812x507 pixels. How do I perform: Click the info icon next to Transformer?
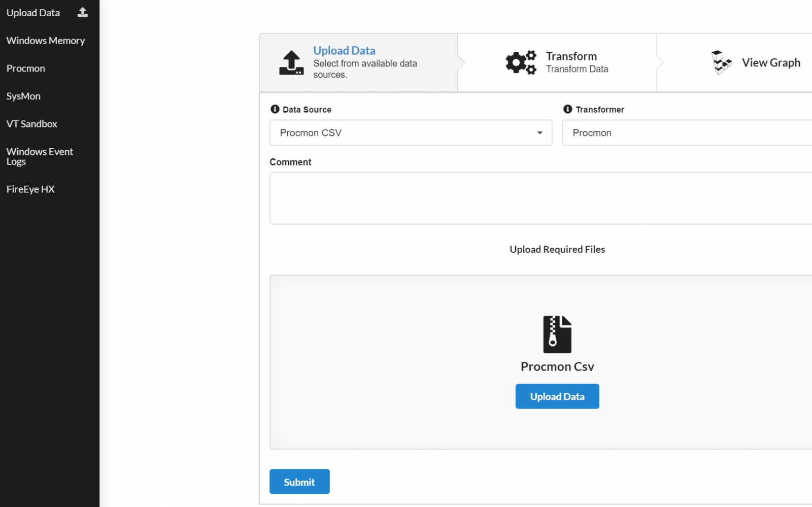[x=568, y=109]
